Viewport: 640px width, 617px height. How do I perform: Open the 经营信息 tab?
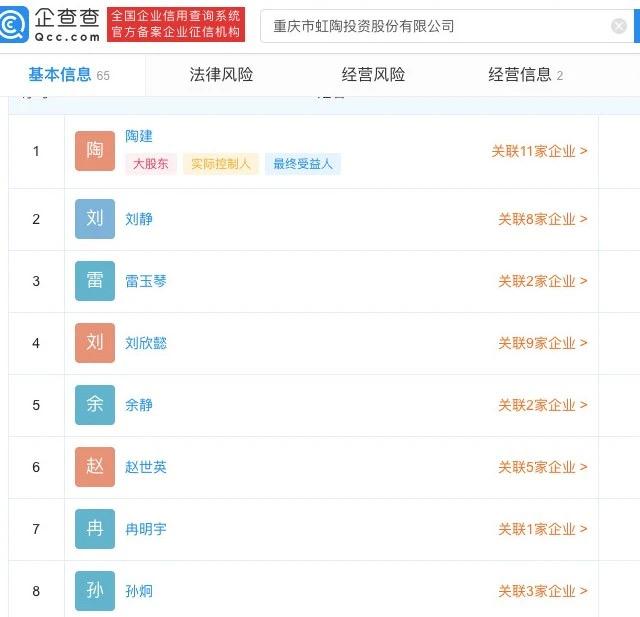524,74
